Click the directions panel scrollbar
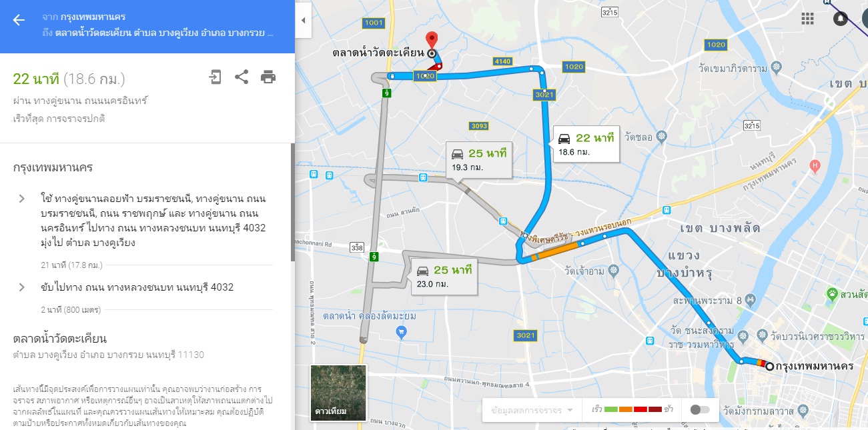 point(291,202)
